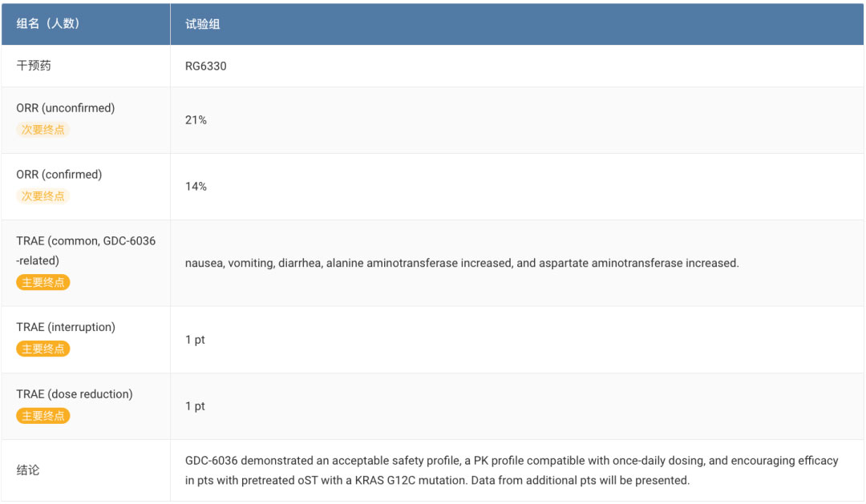Click the 次要终点 tag under ORR (unconfirmed)
Viewport: 866px width, 504px height.
pyautogui.click(x=43, y=129)
